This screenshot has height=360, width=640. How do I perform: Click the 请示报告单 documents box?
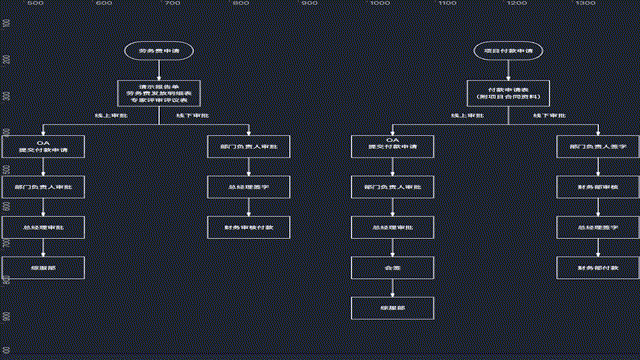coord(159,93)
